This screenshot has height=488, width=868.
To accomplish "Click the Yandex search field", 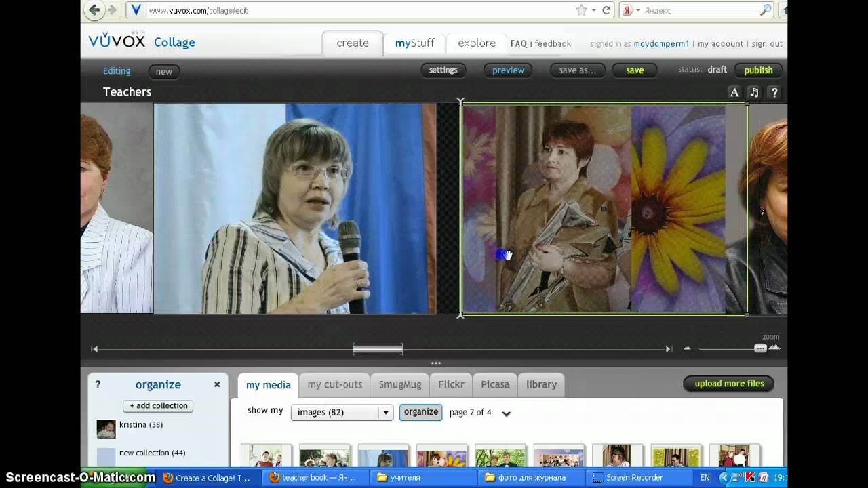I will pos(698,10).
